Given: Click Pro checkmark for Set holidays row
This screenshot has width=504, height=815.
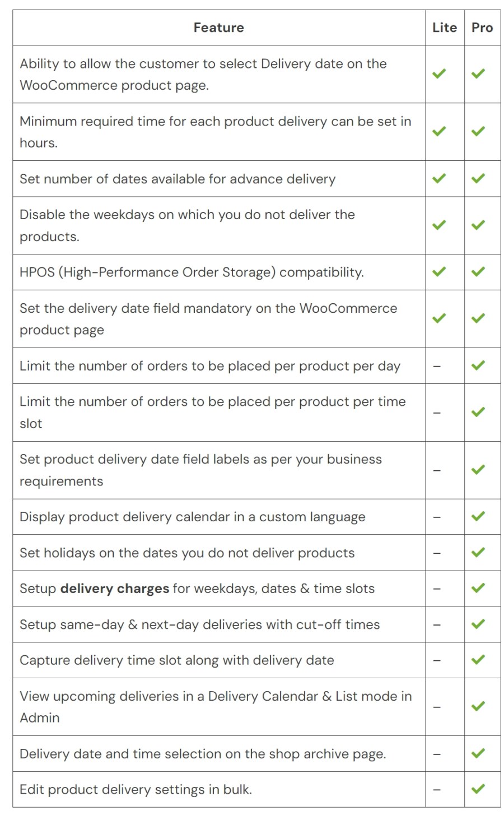Looking at the screenshot, I should coord(478,553).
